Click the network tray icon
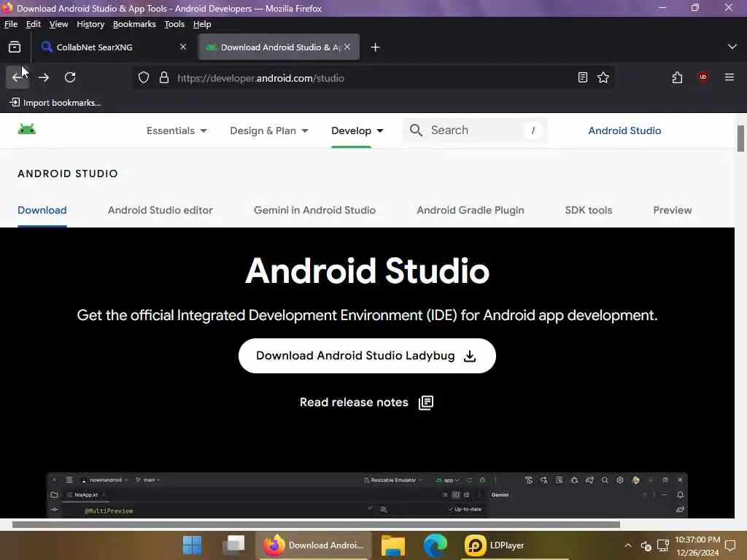The height and width of the screenshot is (560, 747). coord(662,545)
